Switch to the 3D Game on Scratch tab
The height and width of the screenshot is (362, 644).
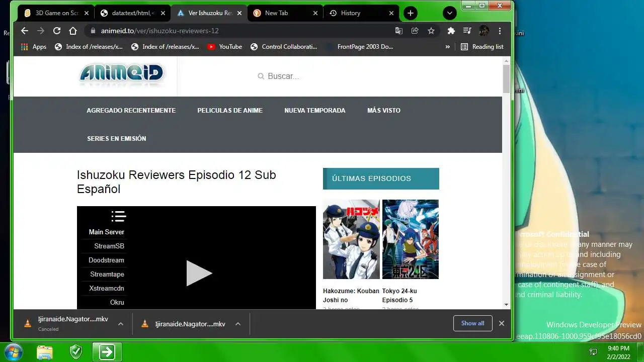(55, 13)
